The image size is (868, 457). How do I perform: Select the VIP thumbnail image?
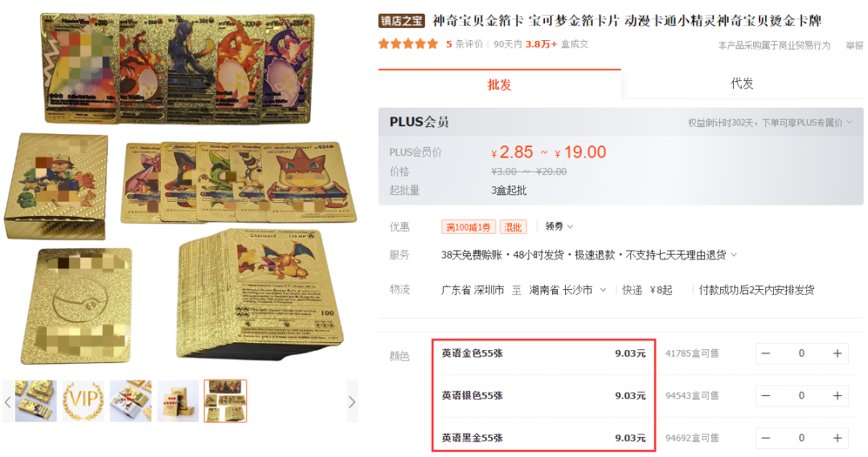tap(83, 401)
